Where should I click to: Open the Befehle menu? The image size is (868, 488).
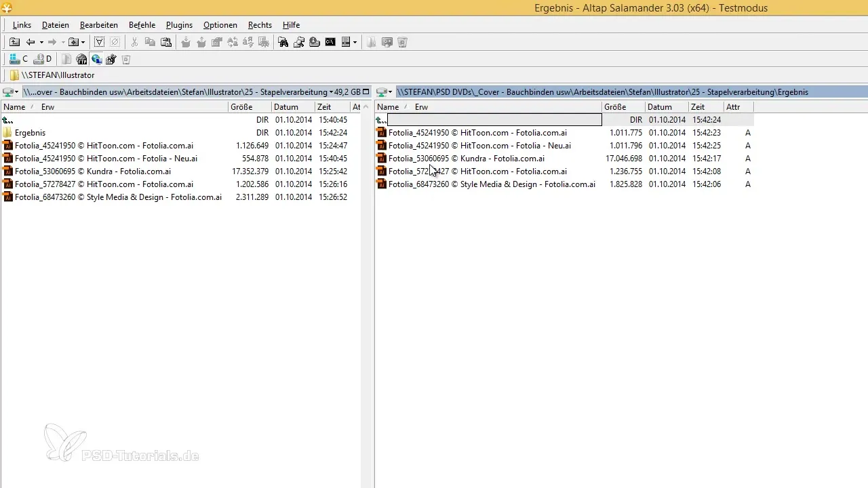[x=142, y=25]
